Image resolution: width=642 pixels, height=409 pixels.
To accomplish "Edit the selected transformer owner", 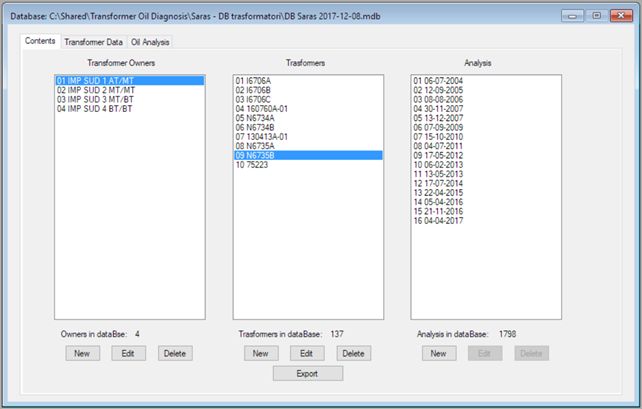I will (x=129, y=353).
